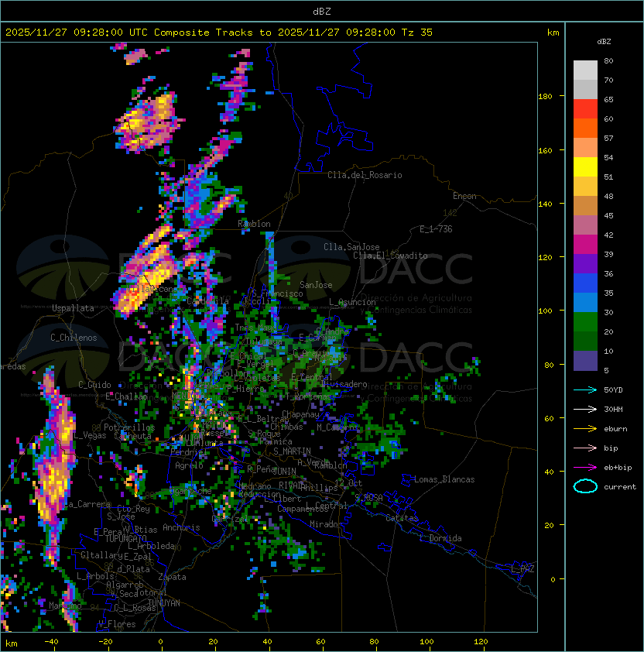Click the 'Catitas' place label
This screenshot has width=644, height=652.
click(402, 519)
